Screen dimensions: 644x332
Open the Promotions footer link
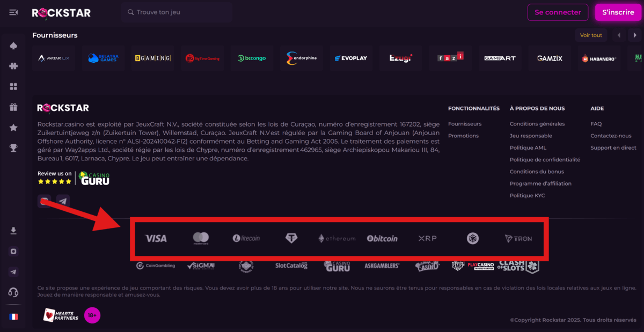[x=463, y=136]
